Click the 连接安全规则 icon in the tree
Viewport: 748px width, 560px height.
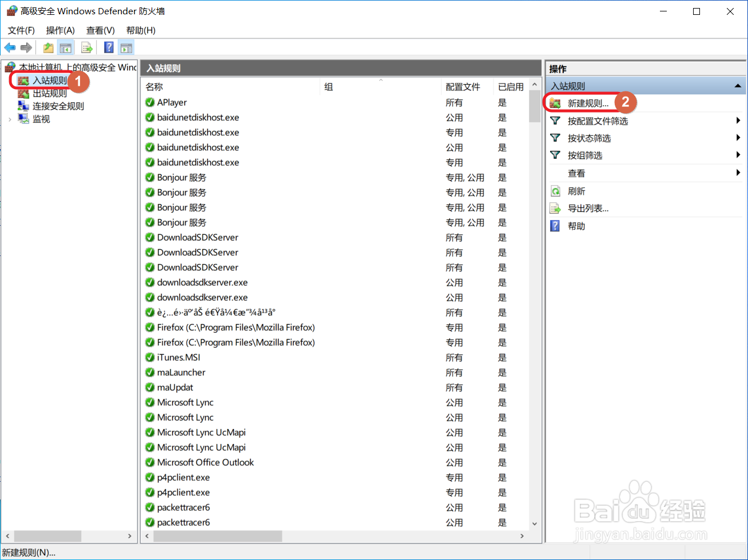23,106
